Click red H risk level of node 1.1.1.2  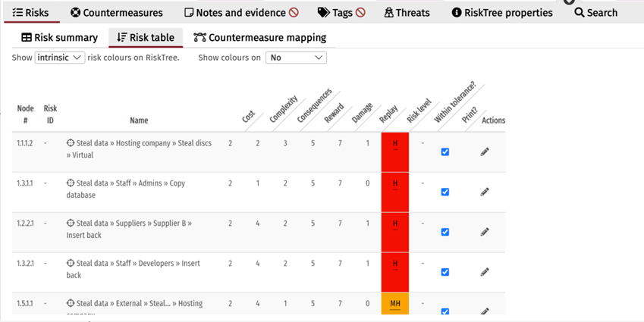click(x=395, y=152)
